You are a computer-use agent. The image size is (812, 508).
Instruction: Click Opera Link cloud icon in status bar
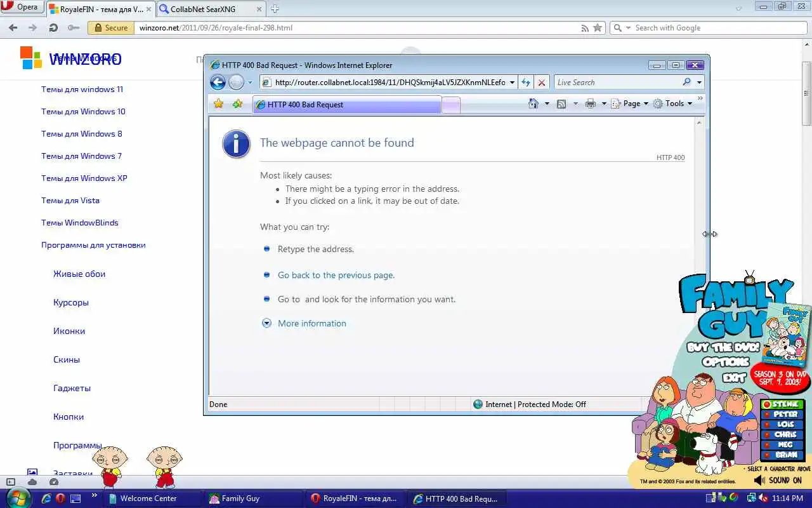(x=32, y=482)
